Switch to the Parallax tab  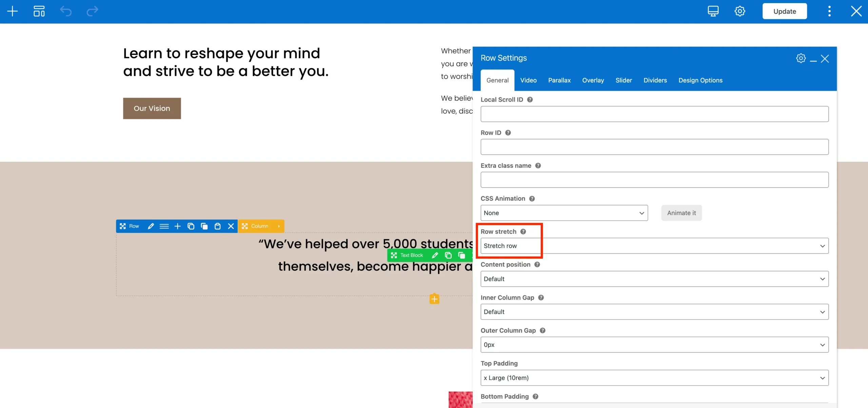coord(559,80)
